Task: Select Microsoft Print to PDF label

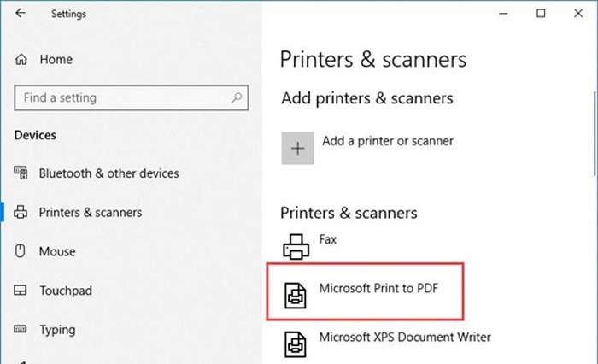Action: coord(378,288)
